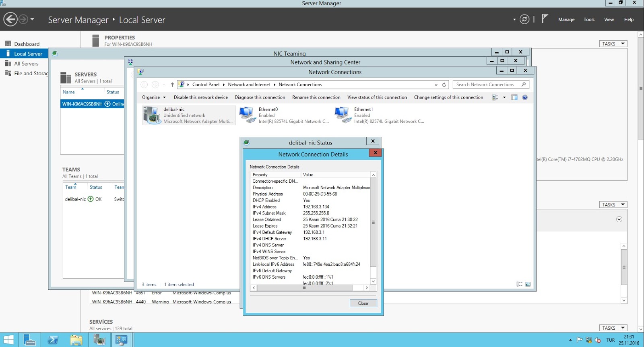The height and width of the screenshot is (347, 644).
Task: Open the Manage menu
Action: tap(566, 20)
